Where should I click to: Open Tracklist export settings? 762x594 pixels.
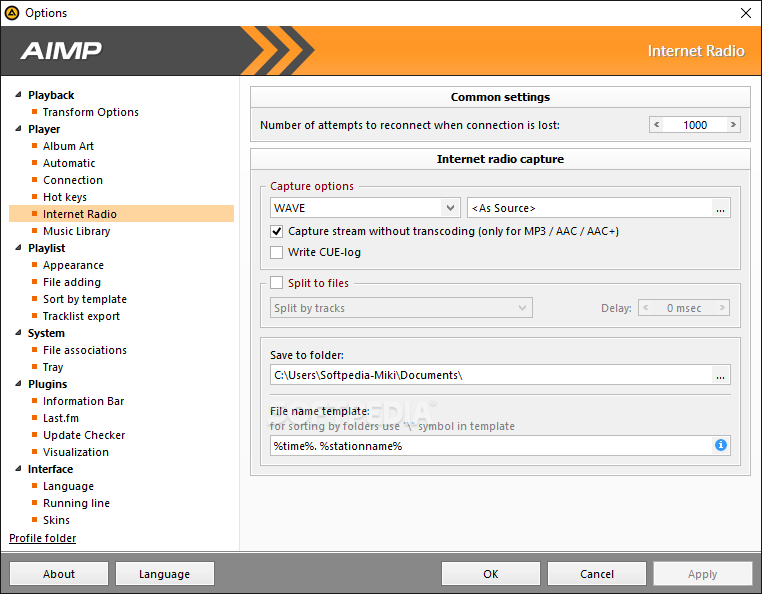pyautogui.click(x=81, y=316)
